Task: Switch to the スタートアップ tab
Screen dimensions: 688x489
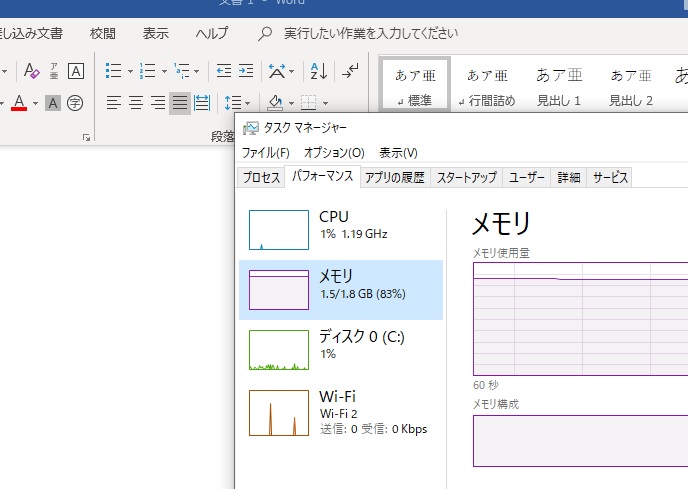Action: 466,177
